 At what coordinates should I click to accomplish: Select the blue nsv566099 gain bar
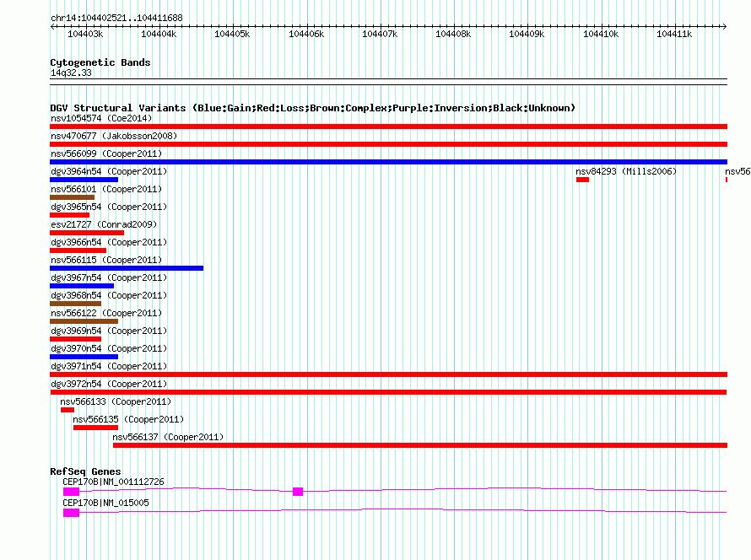pos(388,162)
